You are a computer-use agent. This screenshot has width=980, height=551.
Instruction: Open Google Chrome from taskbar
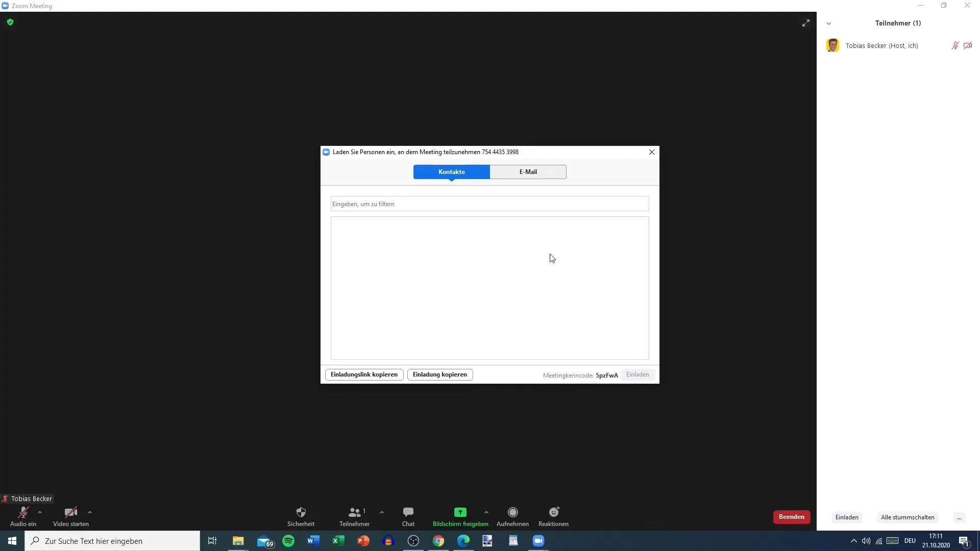pyautogui.click(x=438, y=541)
